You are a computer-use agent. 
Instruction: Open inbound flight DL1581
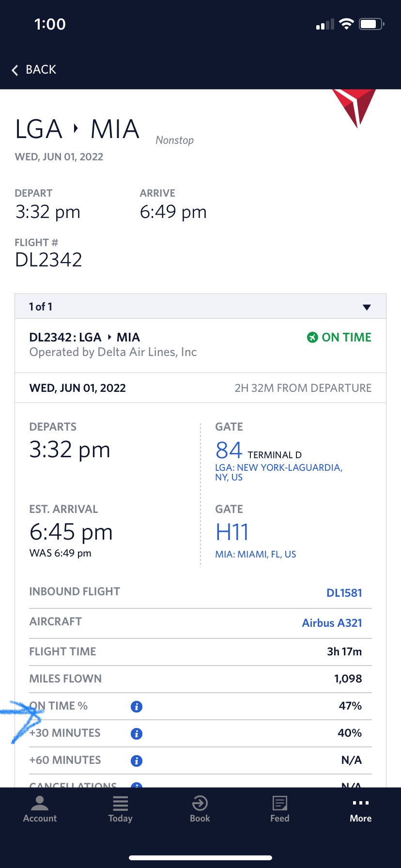click(344, 593)
